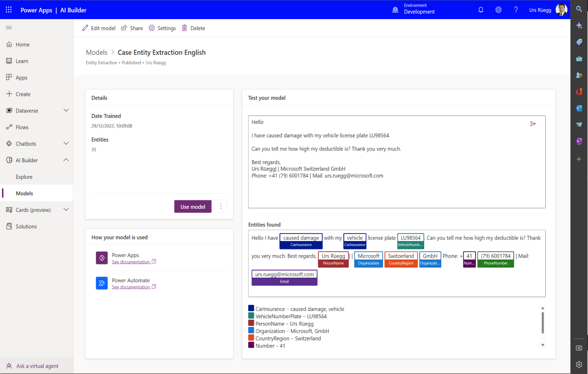Click the Delete trash icon
This screenshot has height=374, width=588.
point(184,28)
